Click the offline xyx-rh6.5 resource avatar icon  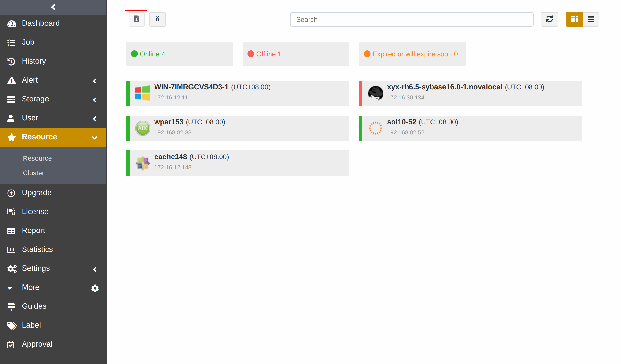[x=375, y=92]
